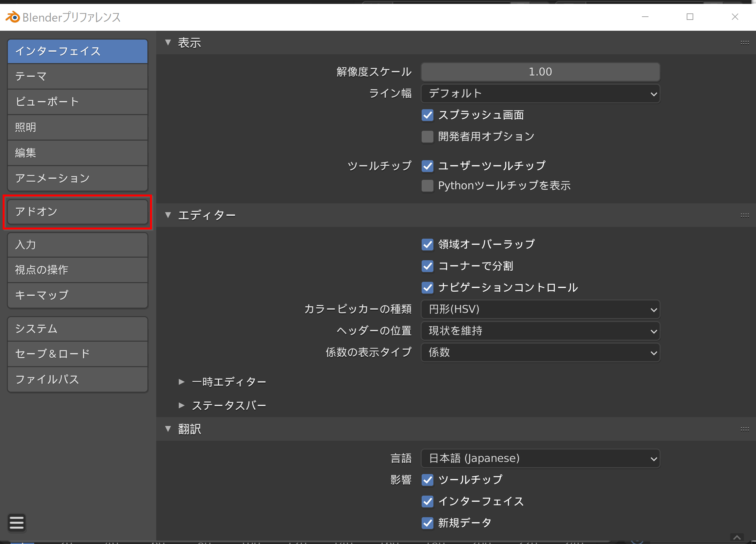Open カラーピッカーの種類 dropdown
The width and height of the screenshot is (756, 544).
540,309
